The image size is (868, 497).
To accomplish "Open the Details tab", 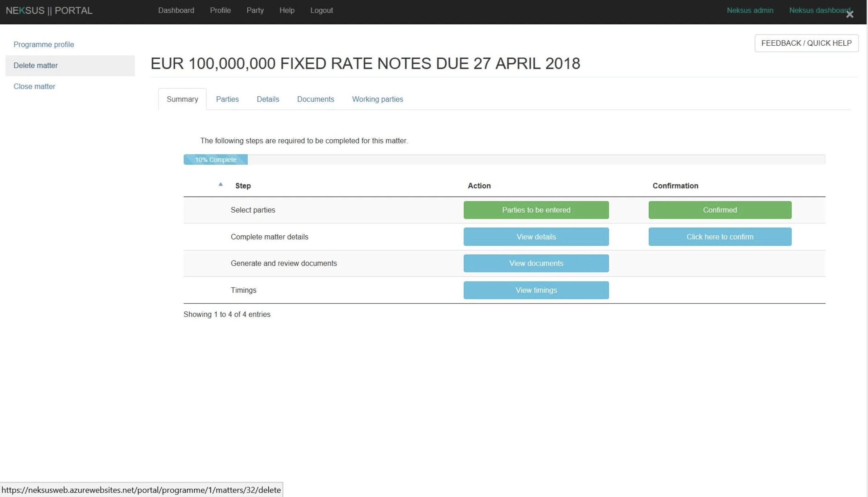I will [268, 99].
